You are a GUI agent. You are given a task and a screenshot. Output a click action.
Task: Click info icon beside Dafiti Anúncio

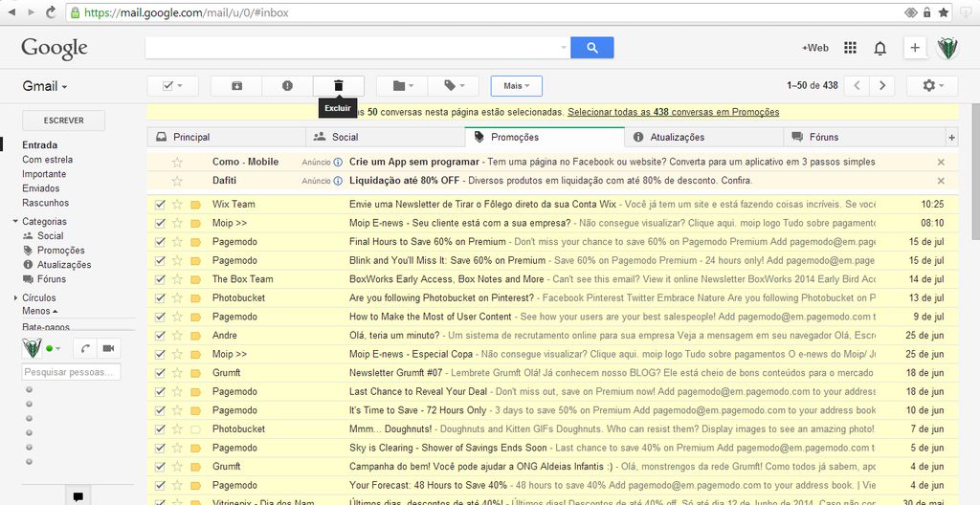point(338,182)
